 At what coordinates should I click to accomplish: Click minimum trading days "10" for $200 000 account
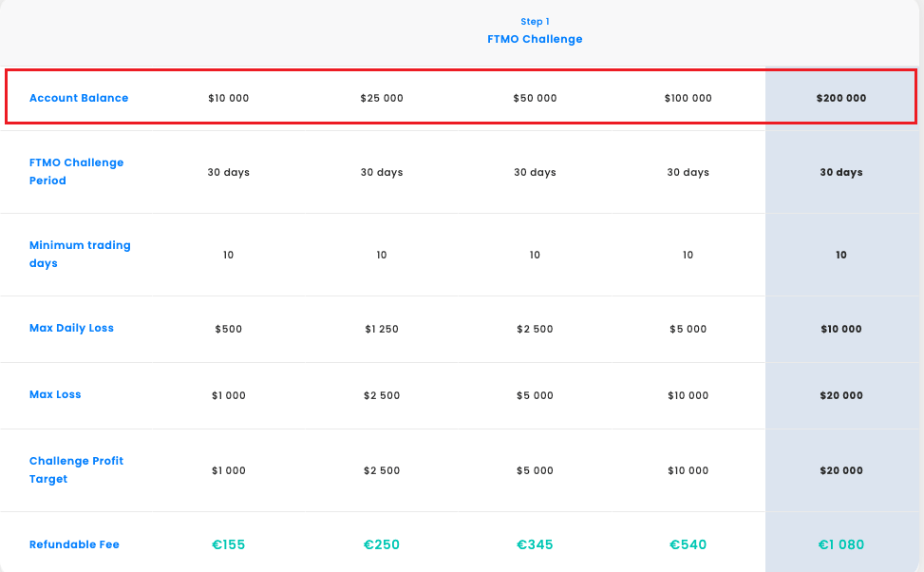tap(841, 255)
